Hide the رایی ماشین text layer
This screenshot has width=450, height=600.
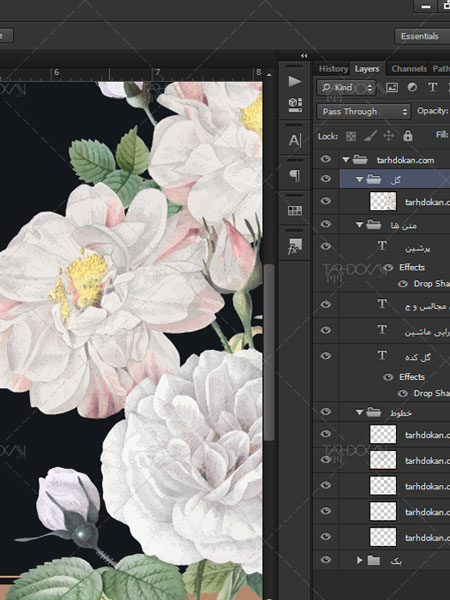point(326,330)
